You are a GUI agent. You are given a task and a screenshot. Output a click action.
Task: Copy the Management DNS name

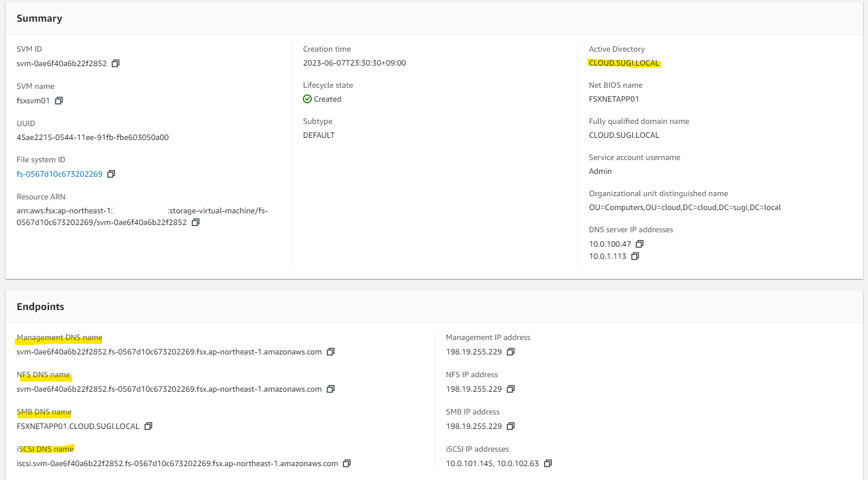pos(331,352)
